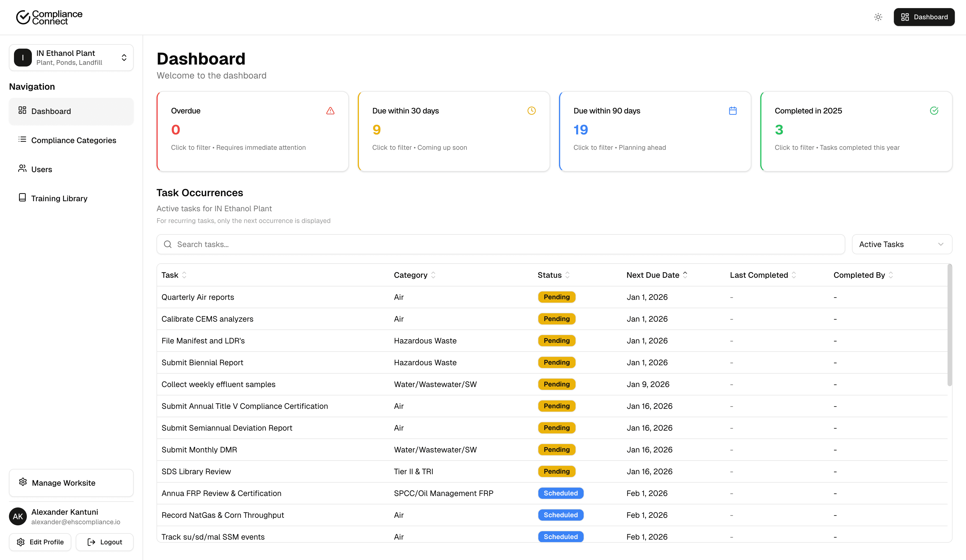Open Compliance Categories in navigation
The width and height of the screenshot is (966, 560).
(x=73, y=140)
